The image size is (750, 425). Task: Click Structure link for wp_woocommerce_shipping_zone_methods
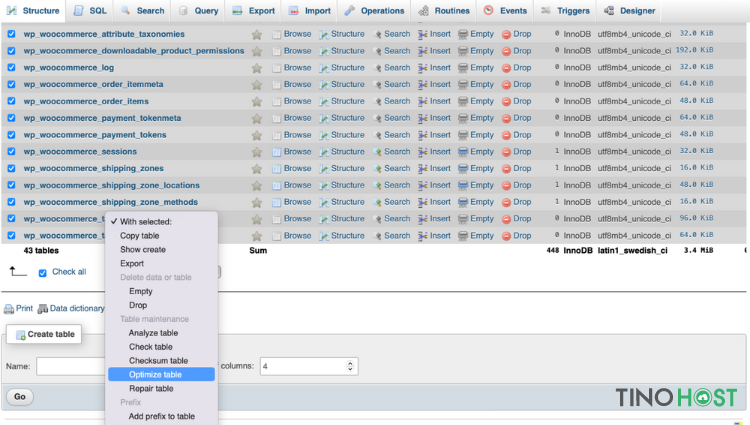point(347,202)
